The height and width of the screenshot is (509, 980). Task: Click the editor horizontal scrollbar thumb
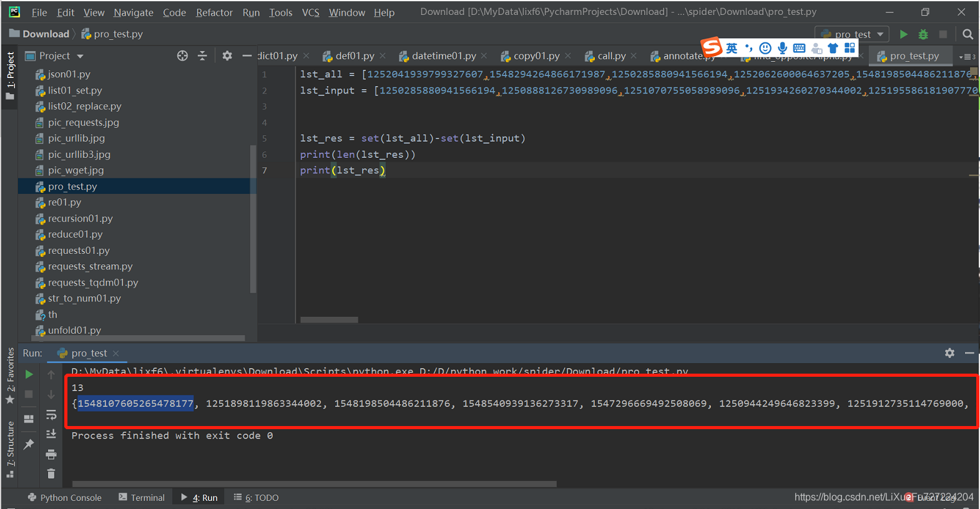pyautogui.click(x=329, y=320)
